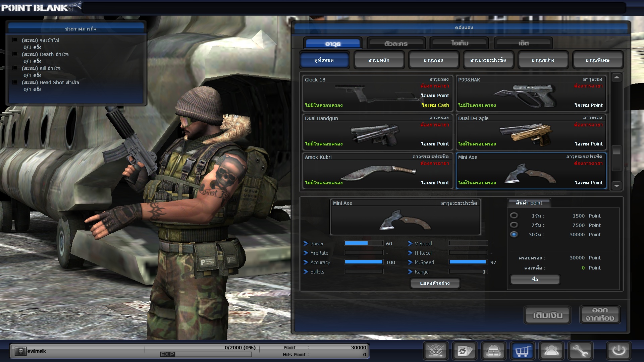
Task: Select the 1-day 1500 Point option
Action: click(x=514, y=216)
